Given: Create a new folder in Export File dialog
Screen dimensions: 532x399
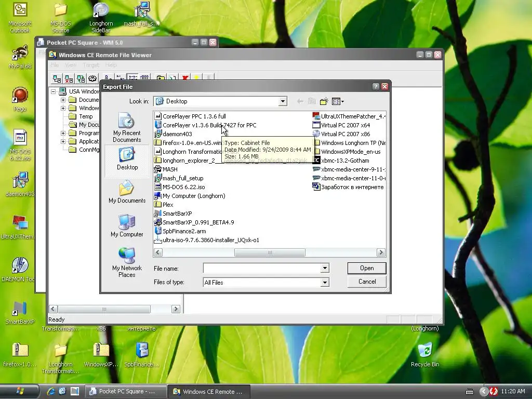Looking at the screenshot, I should coord(324,101).
